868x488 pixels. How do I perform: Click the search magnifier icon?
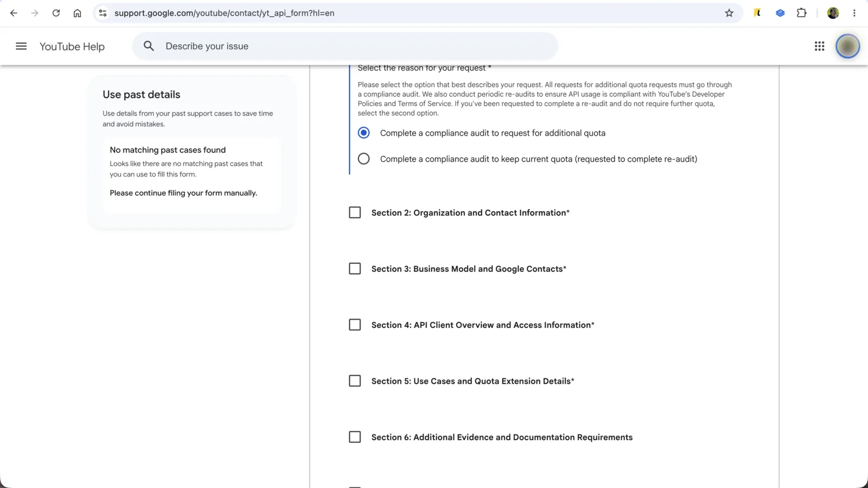[x=149, y=46]
